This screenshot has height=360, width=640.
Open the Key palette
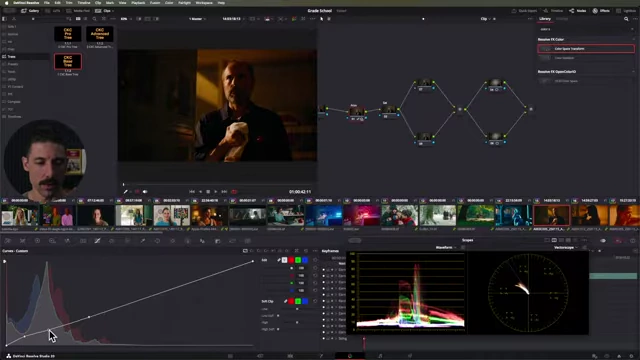click(x=217, y=241)
